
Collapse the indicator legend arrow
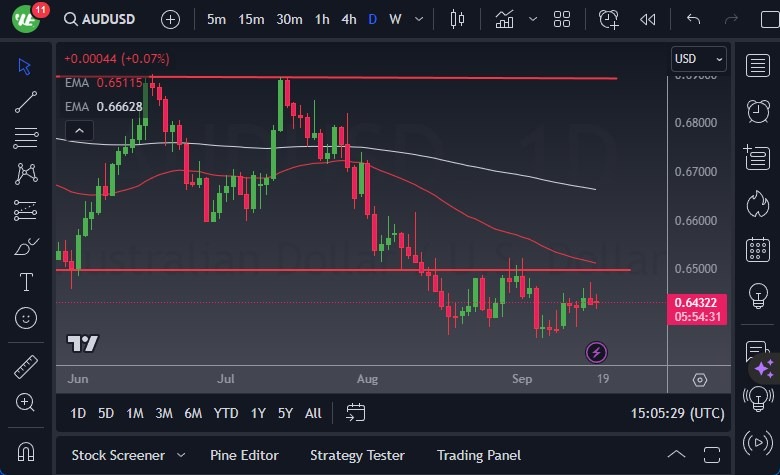(79, 130)
